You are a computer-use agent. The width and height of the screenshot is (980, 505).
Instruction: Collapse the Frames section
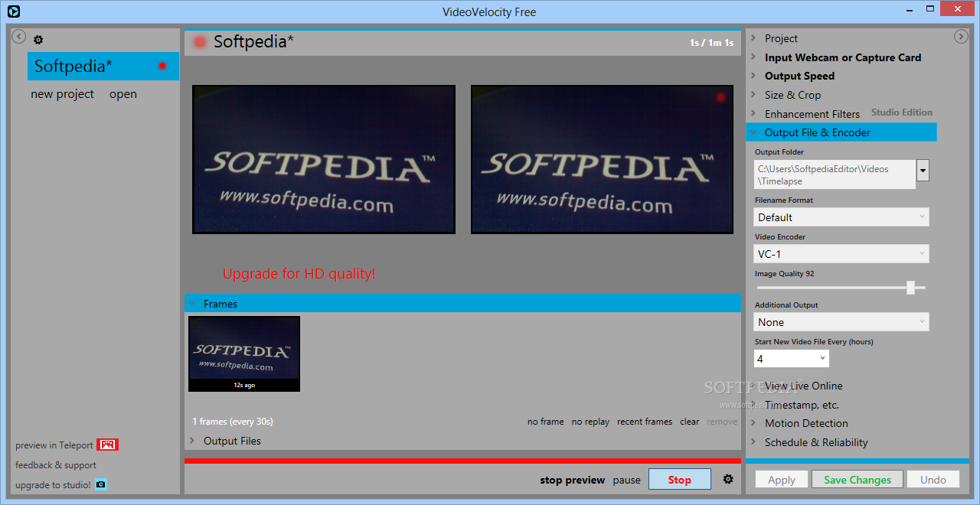(x=462, y=304)
